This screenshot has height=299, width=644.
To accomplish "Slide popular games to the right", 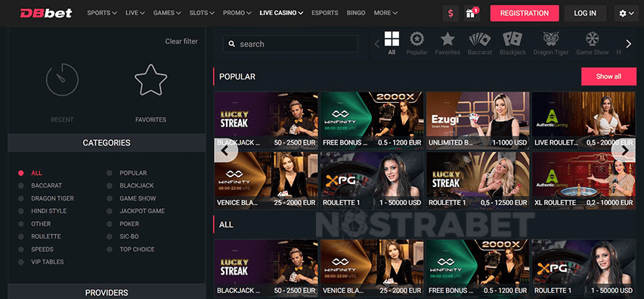I will (624, 151).
